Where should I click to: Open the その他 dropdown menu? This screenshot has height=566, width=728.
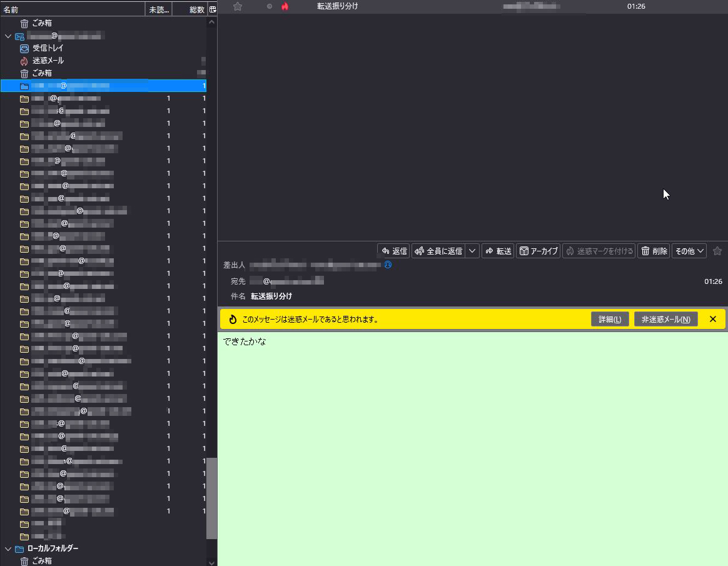point(689,251)
